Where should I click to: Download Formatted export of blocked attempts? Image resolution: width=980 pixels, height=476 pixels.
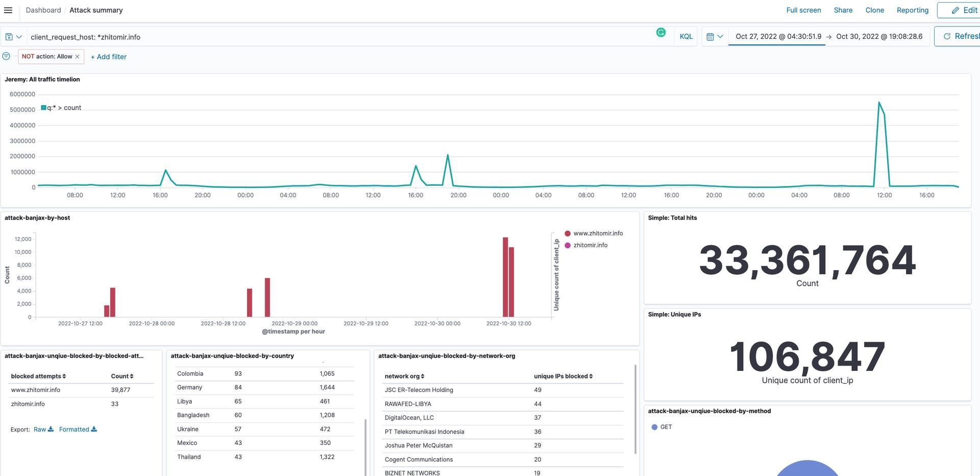78,430
